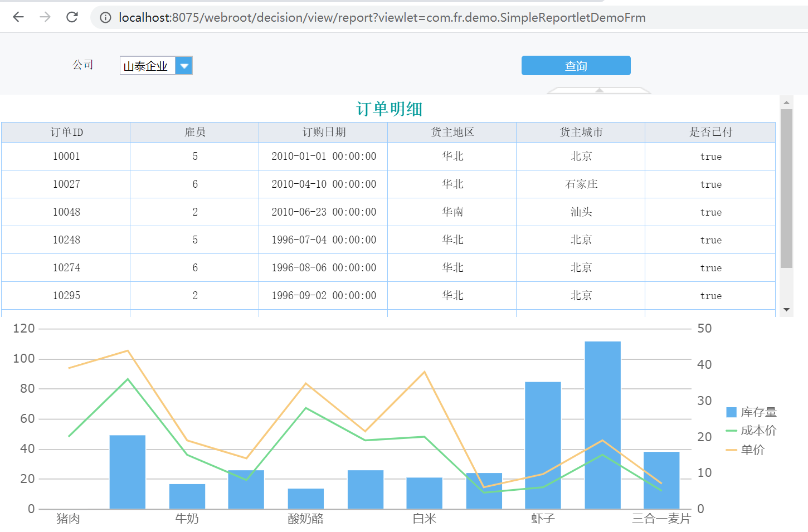Screen dimensions: 808x532
Task: Click the browser forward arrow
Action: (45, 17)
